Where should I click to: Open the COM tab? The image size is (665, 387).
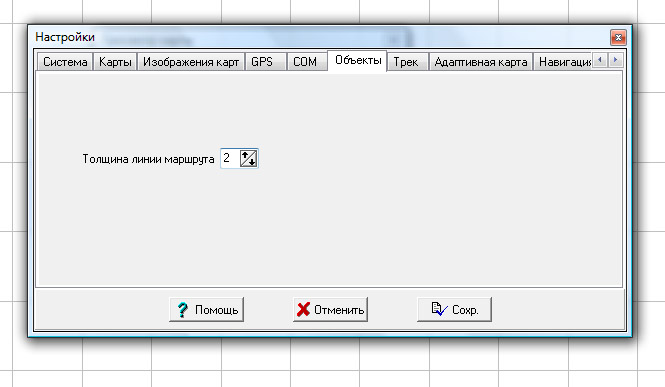pyautogui.click(x=307, y=62)
